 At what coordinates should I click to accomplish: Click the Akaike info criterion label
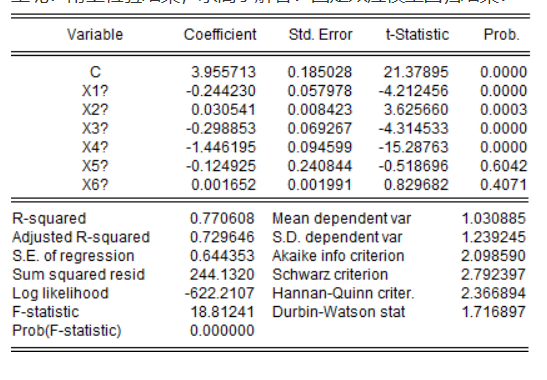[x=338, y=256]
